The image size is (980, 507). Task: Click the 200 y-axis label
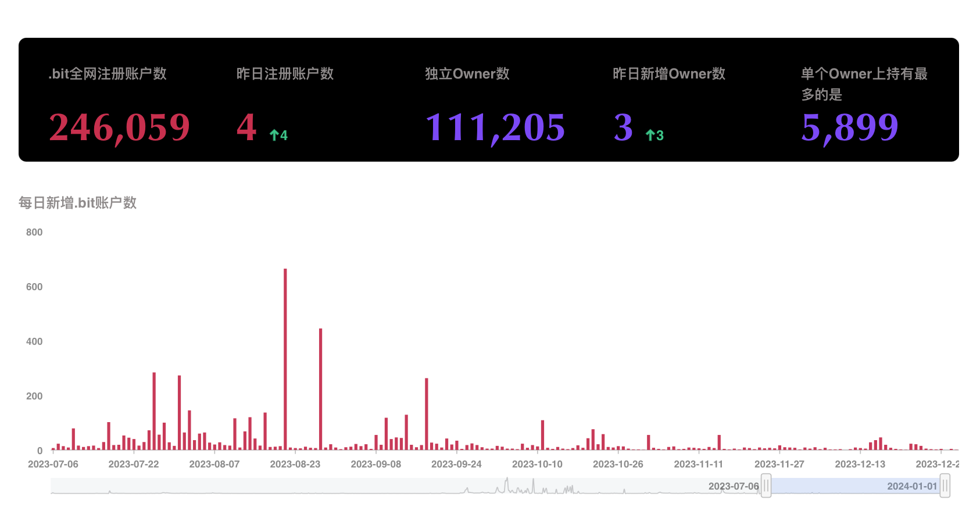[34, 396]
